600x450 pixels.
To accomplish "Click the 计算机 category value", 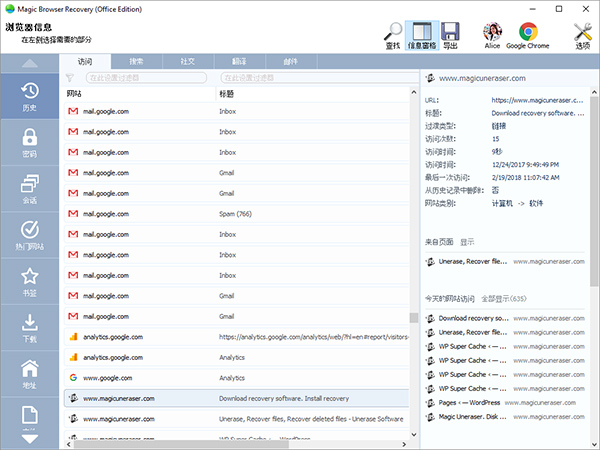I will 502,203.
